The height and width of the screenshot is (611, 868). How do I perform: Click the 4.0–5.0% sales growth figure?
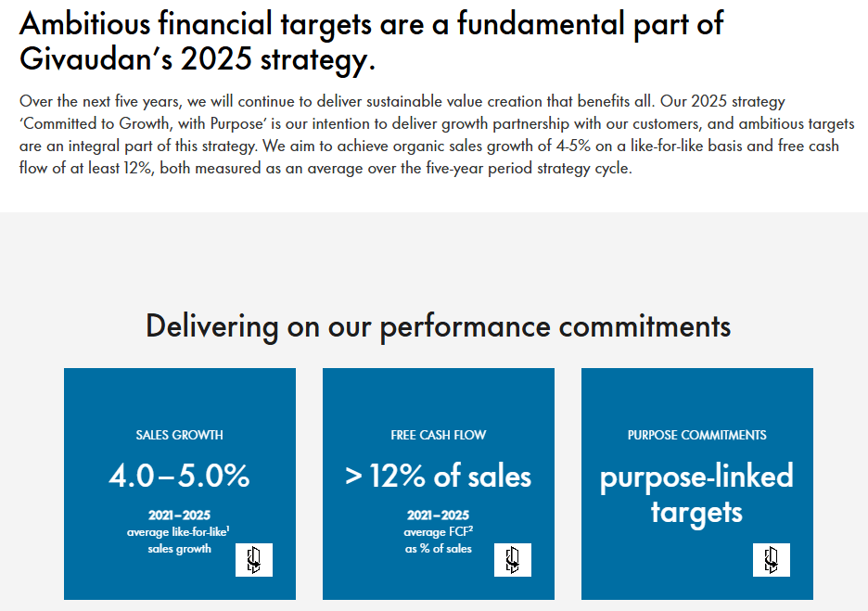[x=179, y=477]
